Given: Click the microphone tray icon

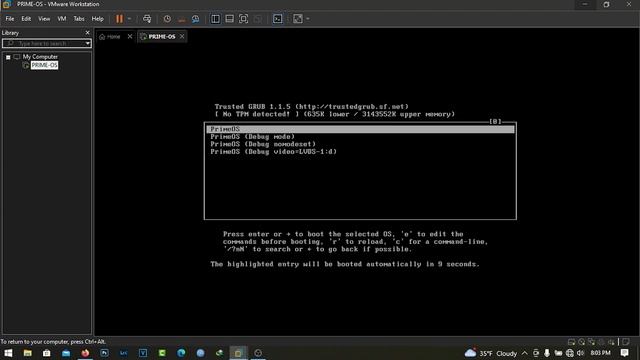Looking at the screenshot, I should (x=547, y=353).
